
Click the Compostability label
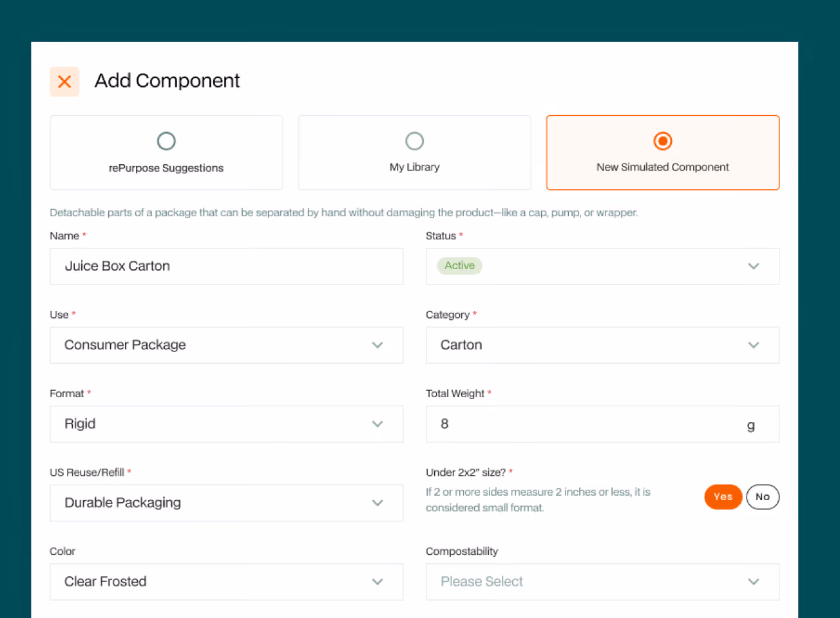(462, 551)
